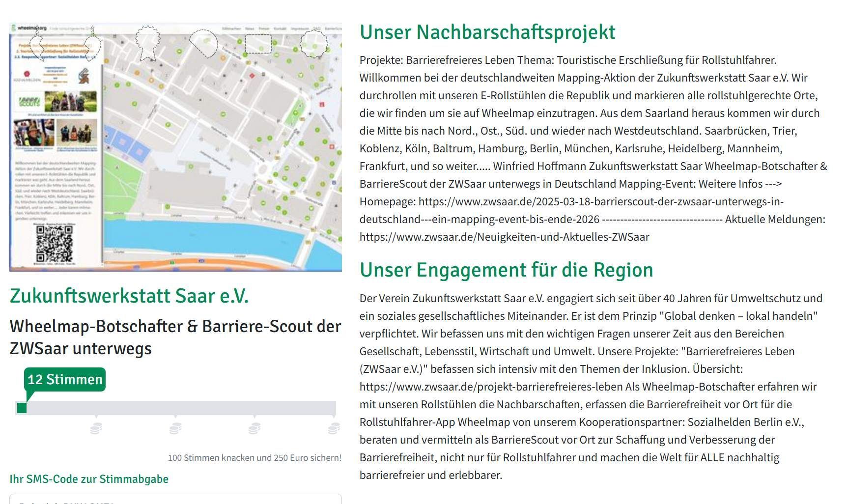The width and height of the screenshot is (847, 504).
Task: Click the "Unser Engagement für die Region" heading
Action: [x=507, y=270]
